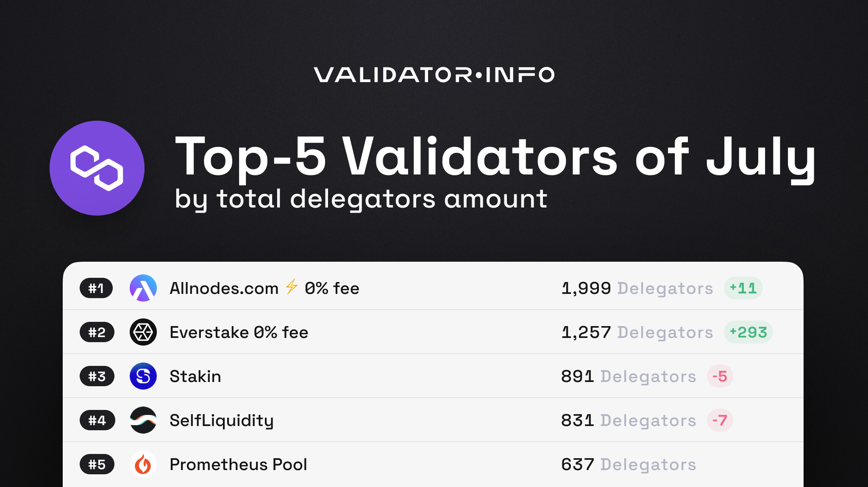Click the #3 rank badge
This screenshot has width=868, height=487.
[97, 376]
